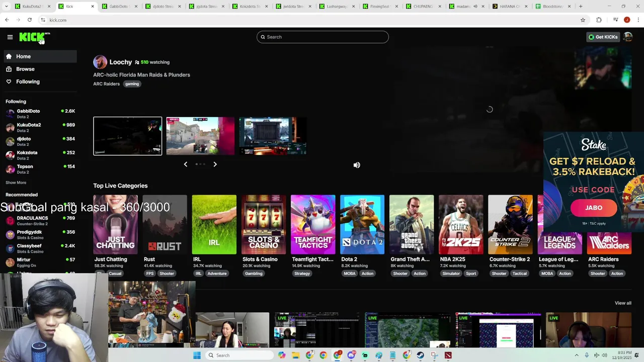The image size is (644, 362).
Task: Open Just Chatting category card
Action: click(115, 225)
